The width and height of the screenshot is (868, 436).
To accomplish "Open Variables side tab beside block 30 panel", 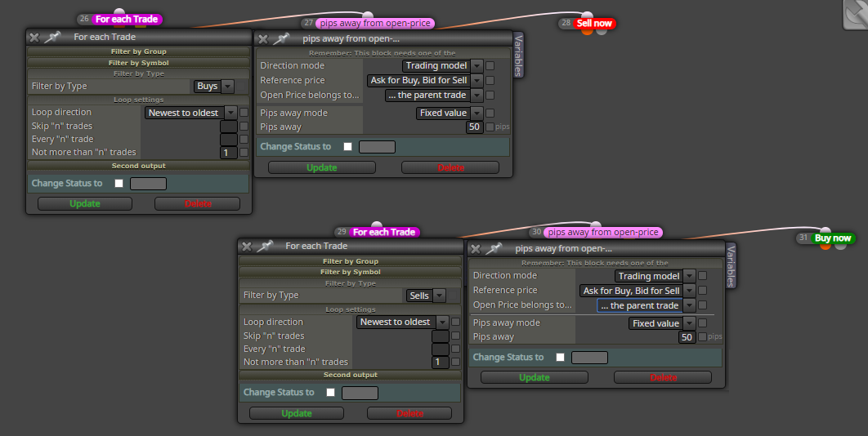I will tap(731, 265).
